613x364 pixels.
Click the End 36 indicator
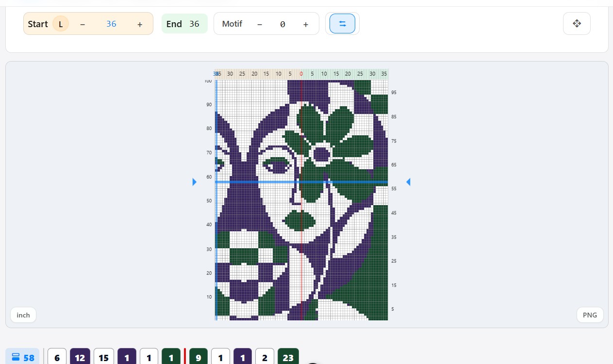pyautogui.click(x=184, y=24)
